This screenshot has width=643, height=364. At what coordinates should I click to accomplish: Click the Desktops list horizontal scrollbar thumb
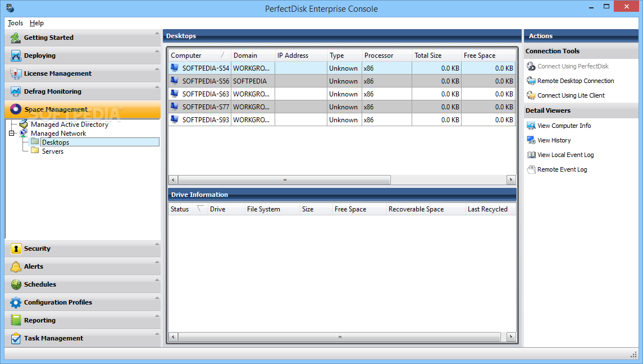(x=284, y=179)
